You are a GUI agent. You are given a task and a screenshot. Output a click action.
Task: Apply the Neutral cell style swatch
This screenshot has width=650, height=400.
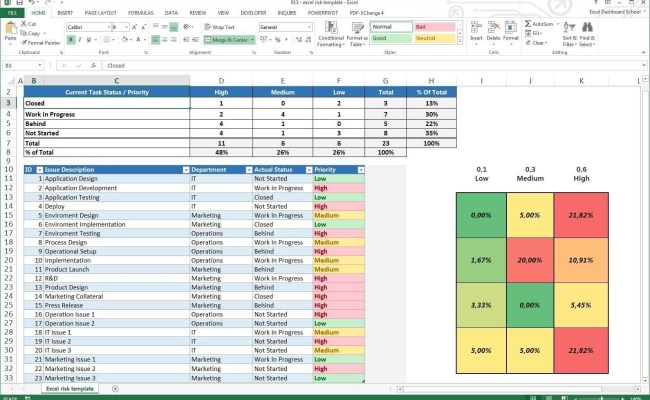(x=434, y=38)
